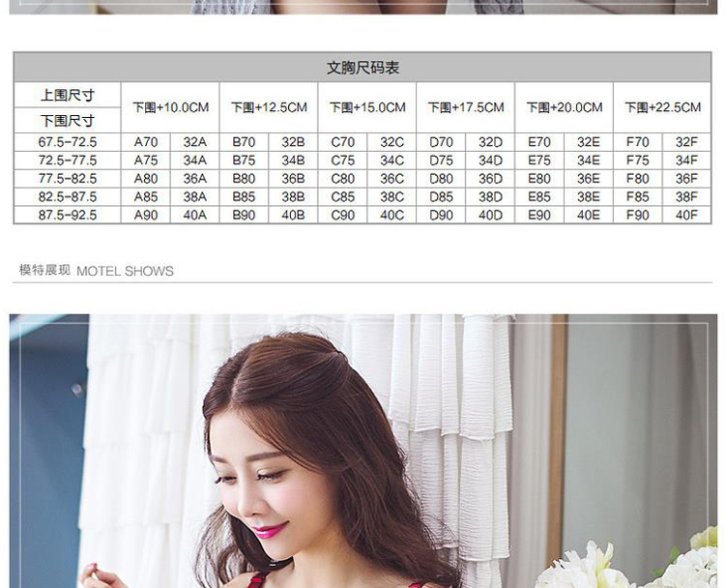Click size cell 40D
The image size is (725, 588).
click(490, 215)
